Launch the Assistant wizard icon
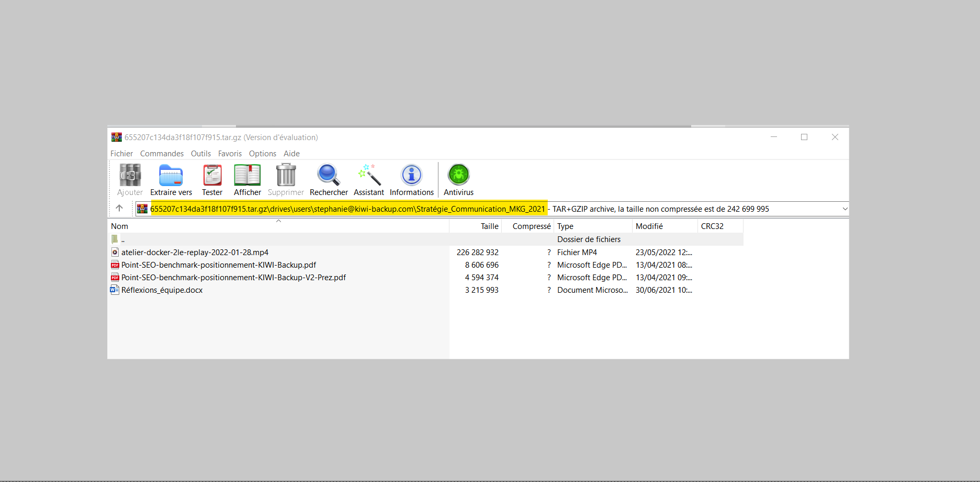The image size is (980, 482). click(369, 175)
